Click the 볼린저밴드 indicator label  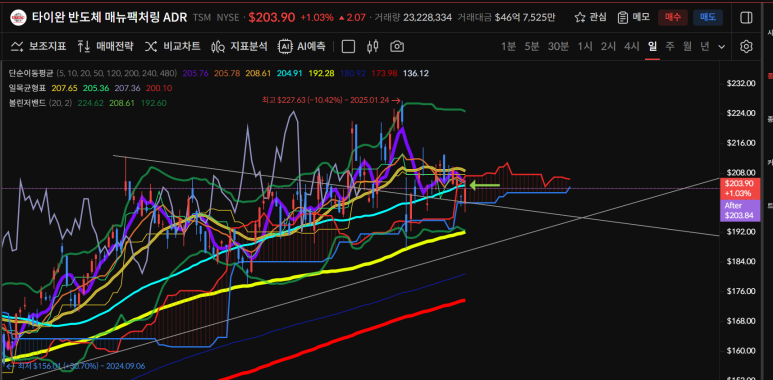[27, 104]
